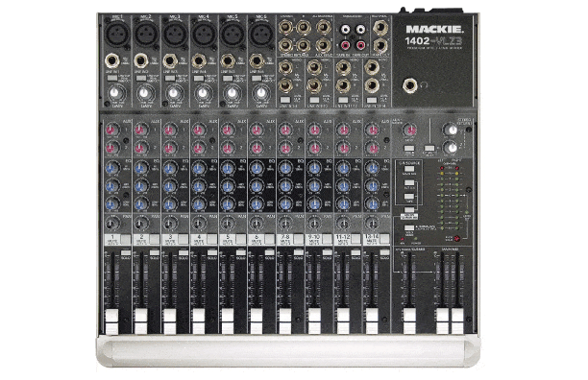Image resolution: width=588 pixels, height=380 pixels.
Task: Click the channel 7-8 low EQ knob
Action: [x=285, y=203]
